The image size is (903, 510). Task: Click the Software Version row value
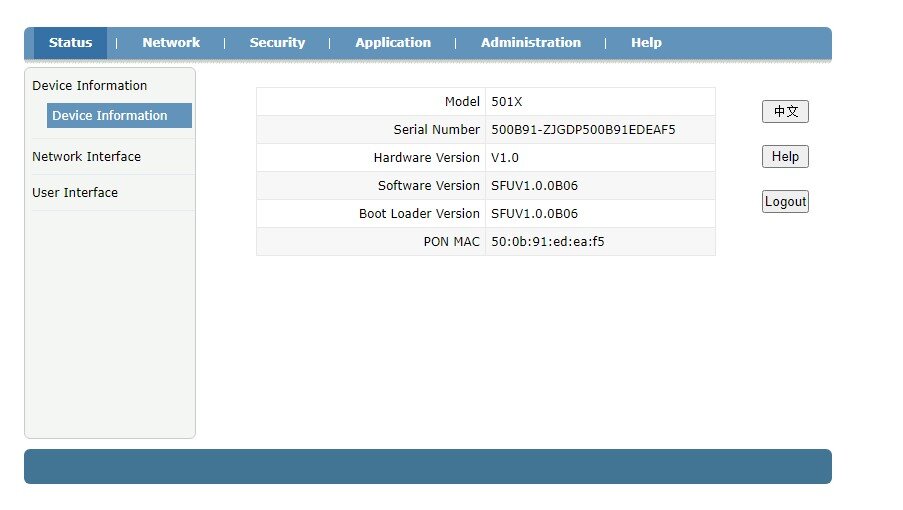(534, 186)
